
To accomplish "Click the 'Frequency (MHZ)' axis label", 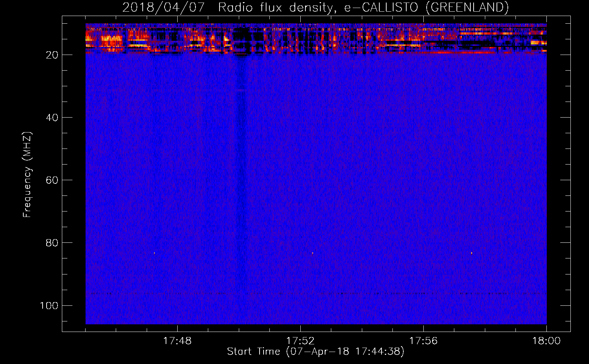I will pyautogui.click(x=27, y=175).
